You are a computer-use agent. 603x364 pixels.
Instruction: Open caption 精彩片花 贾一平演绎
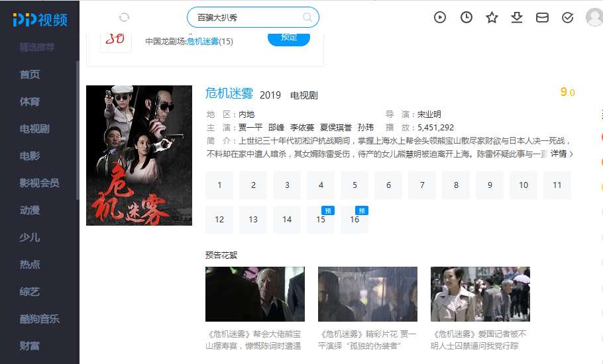pyautogui.click(x=367, y=340)
